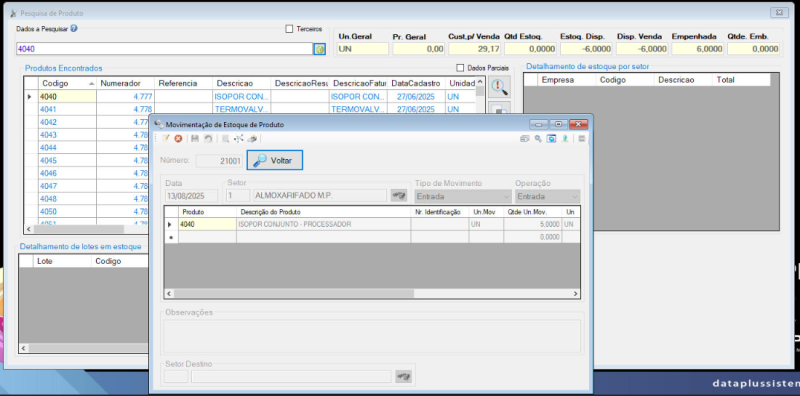Click the small magnifier icon at toolbar right
The height and width of the screenshot is (396, 800).
(538, 139)
